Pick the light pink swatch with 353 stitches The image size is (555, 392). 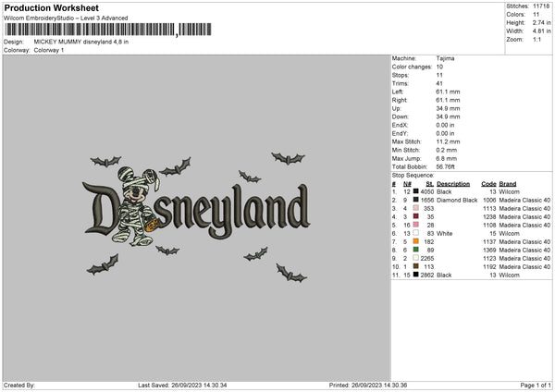(x=416, y=208)
